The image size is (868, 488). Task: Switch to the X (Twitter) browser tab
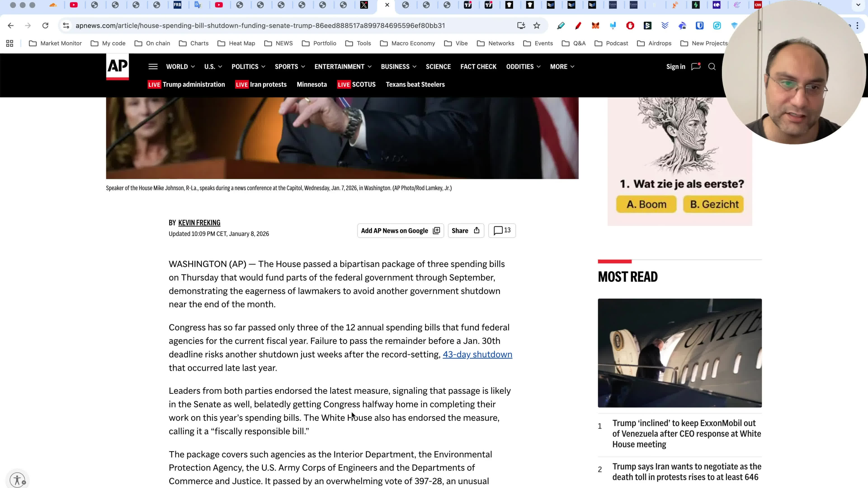(364, 5)
